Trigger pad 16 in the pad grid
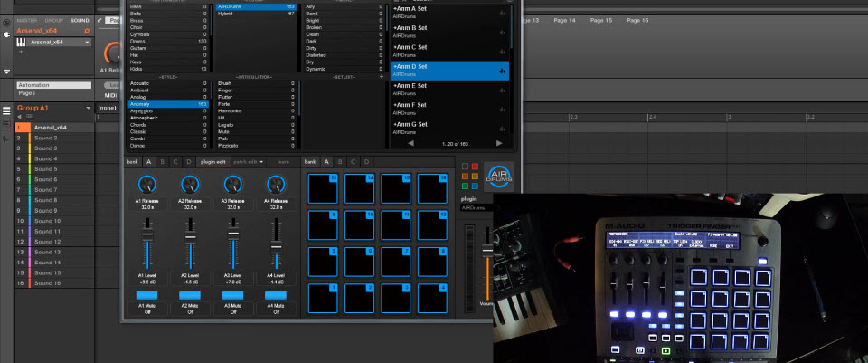Image resolution: width=868 pixels, height=363 pixels. click(432, 188)
